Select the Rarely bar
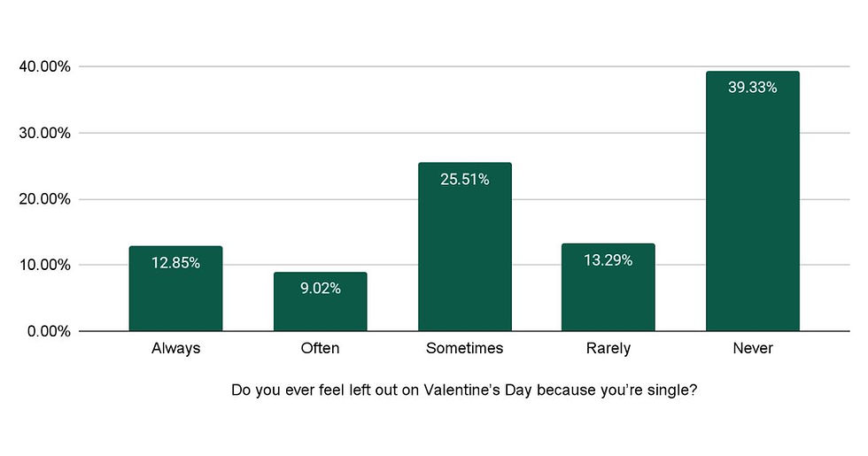 coord(608,287)
